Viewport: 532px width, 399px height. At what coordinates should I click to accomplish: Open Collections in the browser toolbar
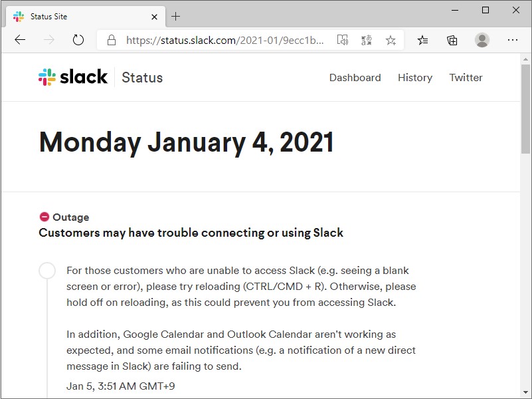[x=452, y=40]
